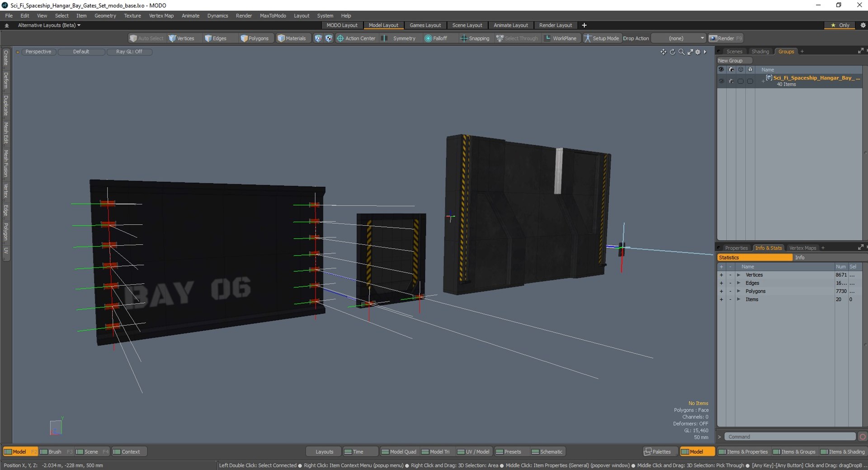The image size is (868, 470).
Task: Click the record button next to Command field
Action: [x=863, y=437]
